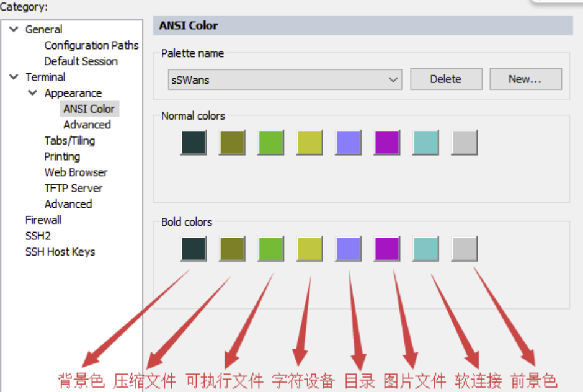Pick purple swatch in Normal colors

387,143
